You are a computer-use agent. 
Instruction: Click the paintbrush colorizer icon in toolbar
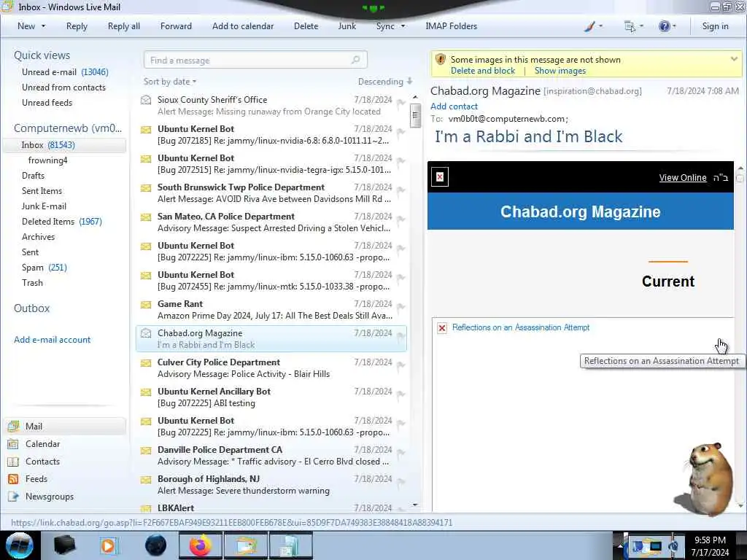point(589,27)
